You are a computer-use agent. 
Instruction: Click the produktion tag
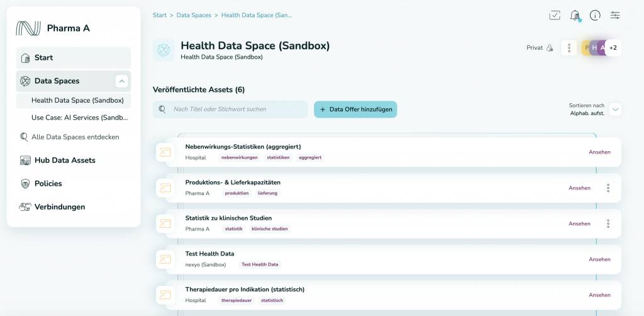[237, 193]
